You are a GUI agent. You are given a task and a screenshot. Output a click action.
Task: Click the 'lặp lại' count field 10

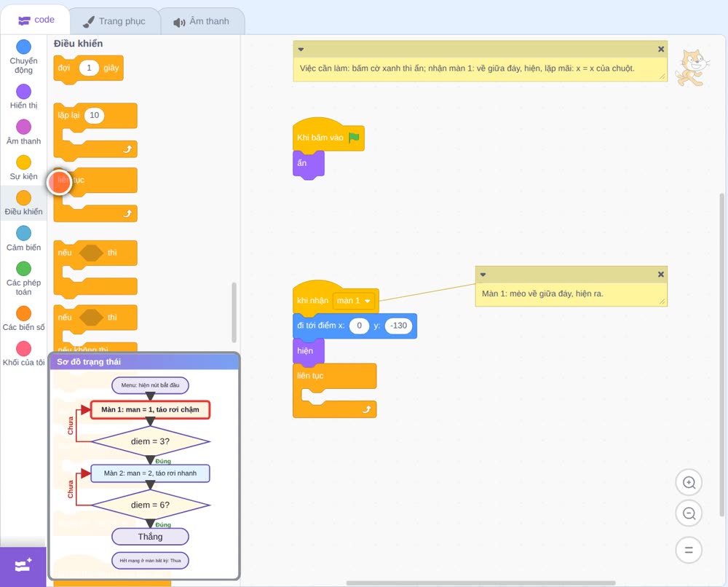94,115
